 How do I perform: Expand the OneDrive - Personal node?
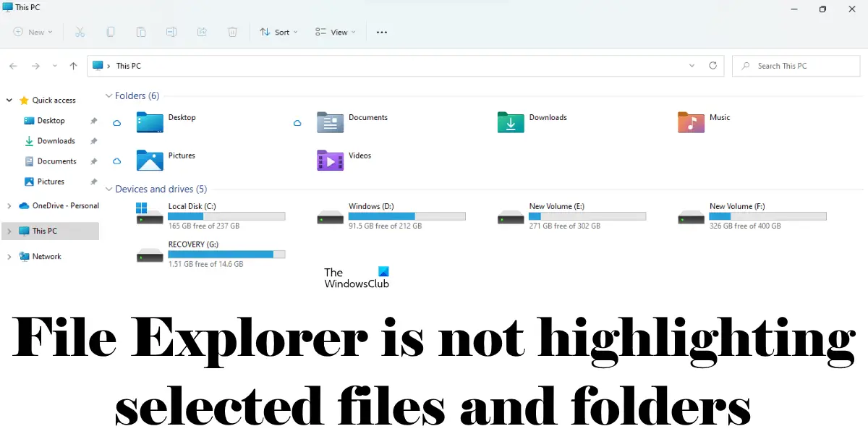[x=9, y=206]
